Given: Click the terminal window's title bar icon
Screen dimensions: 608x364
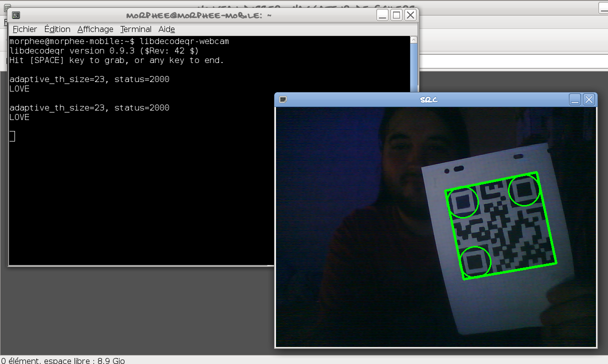Looking at the screenshot, I should click(x=15, y=15).
